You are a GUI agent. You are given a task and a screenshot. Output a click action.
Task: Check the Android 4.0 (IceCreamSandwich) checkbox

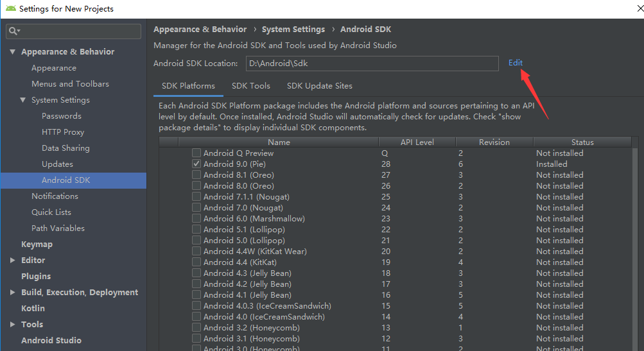[x=196, y=316]
